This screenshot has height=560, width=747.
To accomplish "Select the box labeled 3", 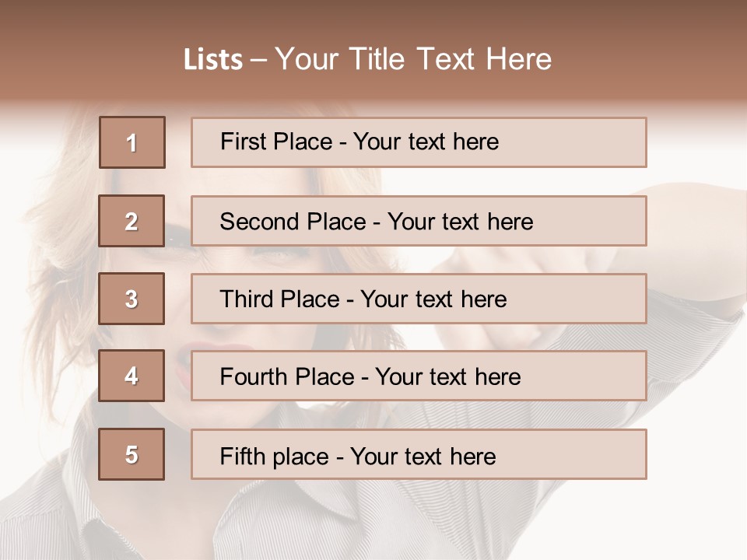I will coord(132,299).
